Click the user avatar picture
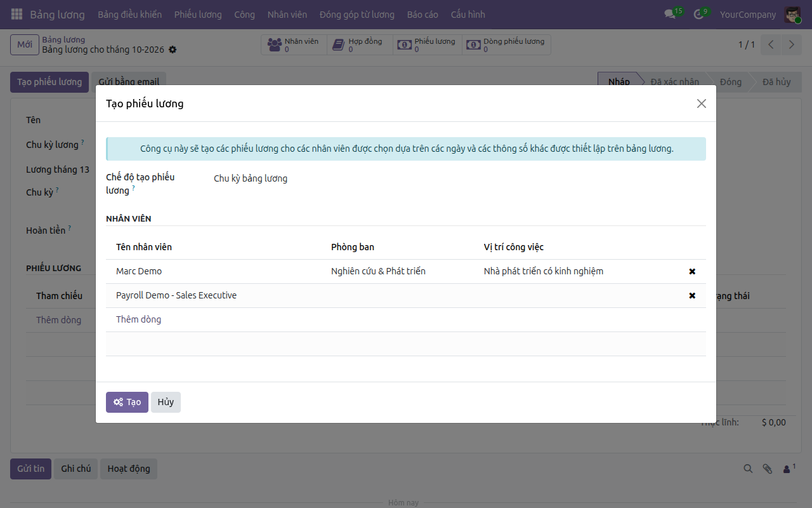 click(x=792, y=14)
